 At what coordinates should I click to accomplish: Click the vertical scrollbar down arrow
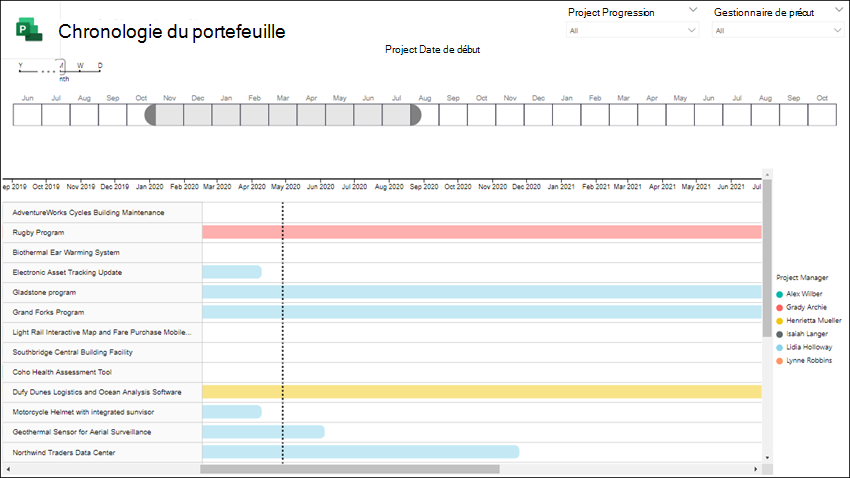click(767, 458)
